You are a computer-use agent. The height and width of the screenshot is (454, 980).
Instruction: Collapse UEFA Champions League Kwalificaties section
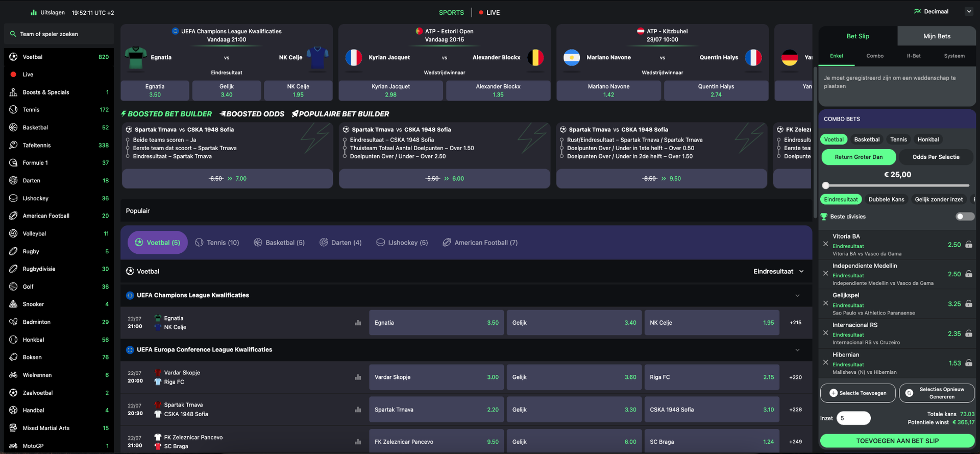(797, 296)
